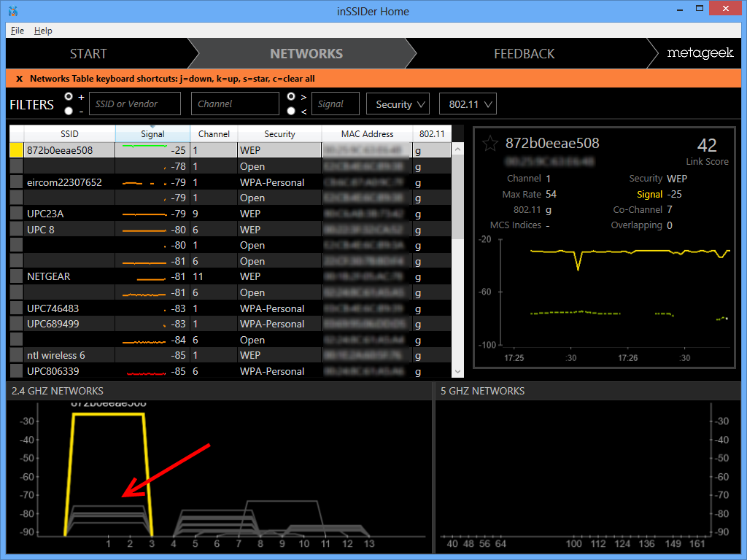
Task: Select the UPC746483 network row
Action: (x=230, y=308)
